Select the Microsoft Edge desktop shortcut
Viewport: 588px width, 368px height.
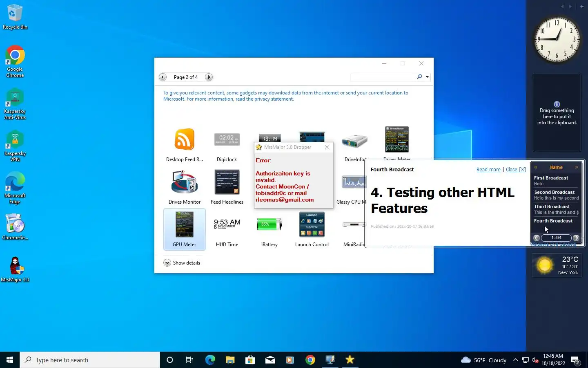pyautogui.click(x=15, y=188)
